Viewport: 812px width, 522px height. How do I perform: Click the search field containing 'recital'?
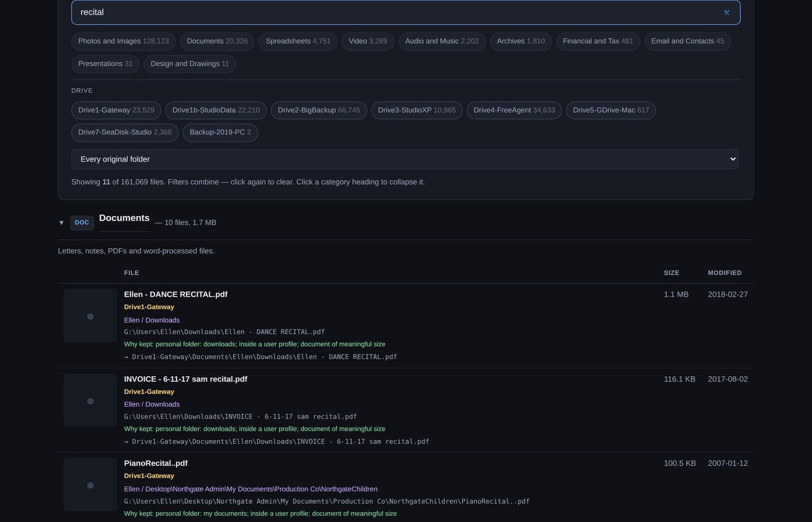pyautogui.click(x=405, y=12)
